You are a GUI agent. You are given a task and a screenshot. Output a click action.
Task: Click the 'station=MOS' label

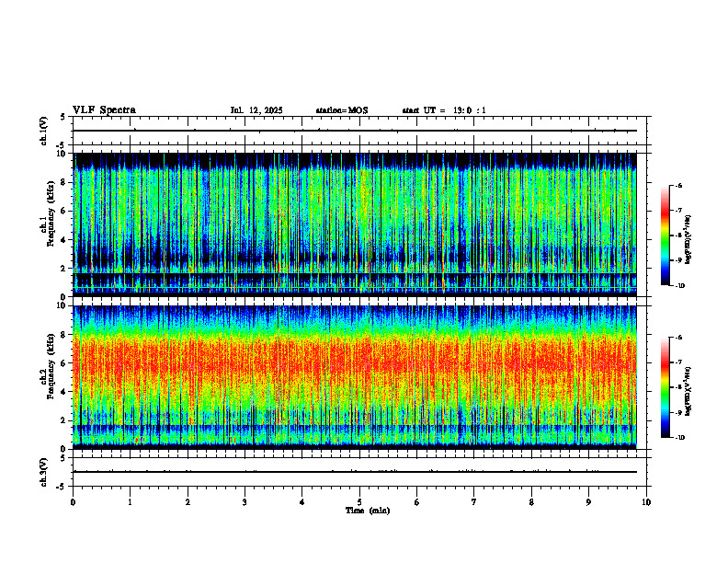pos(342,110)
